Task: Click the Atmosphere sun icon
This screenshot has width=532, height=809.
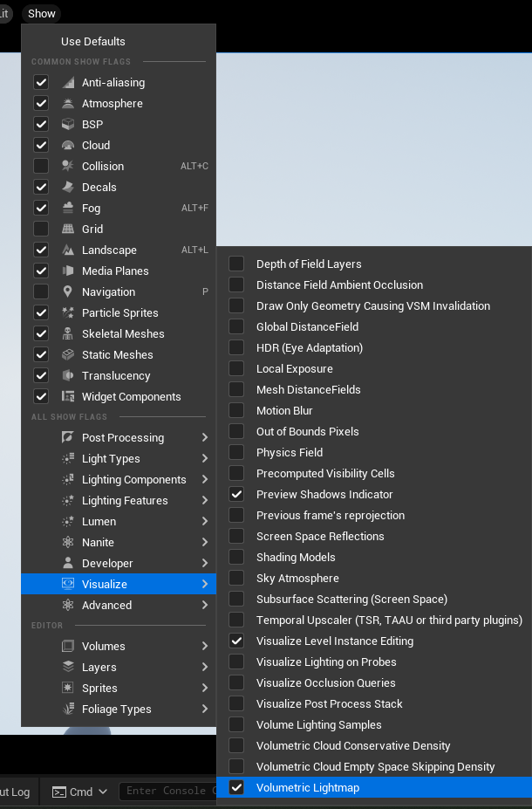Action: tap(68, 103)
